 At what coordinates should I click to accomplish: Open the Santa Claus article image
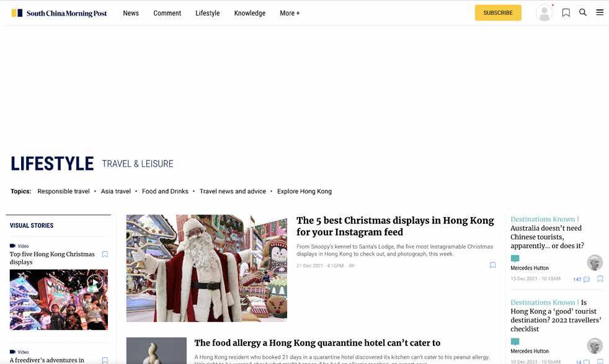[x=207, y=268]
